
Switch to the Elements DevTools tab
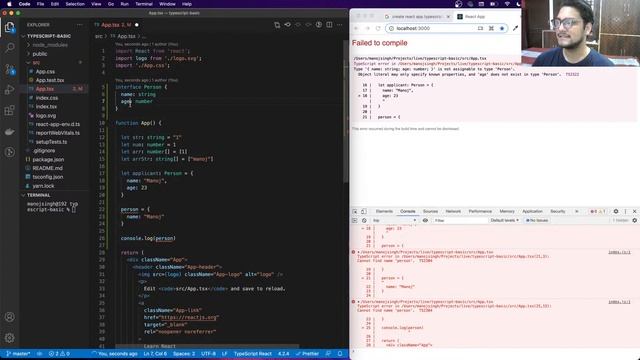tap(384, 211)
